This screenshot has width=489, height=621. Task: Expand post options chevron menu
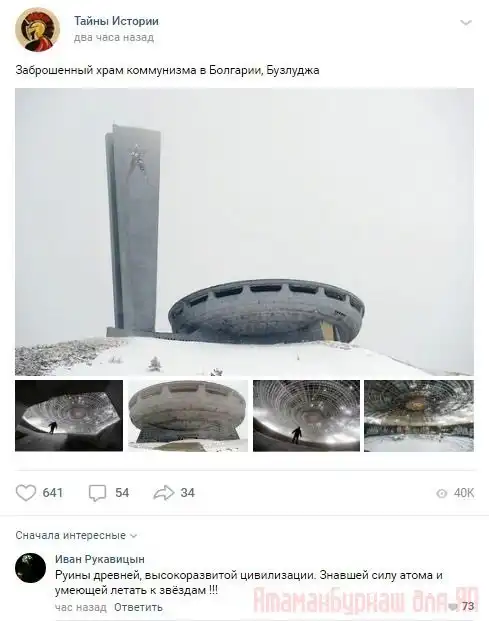[466, 23]
